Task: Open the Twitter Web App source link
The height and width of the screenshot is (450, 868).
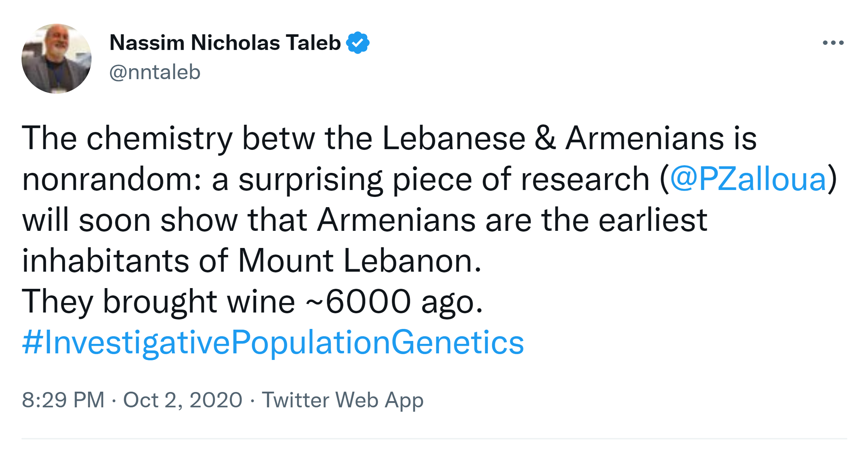Action: pyautogui.click(x=342, y=400)
